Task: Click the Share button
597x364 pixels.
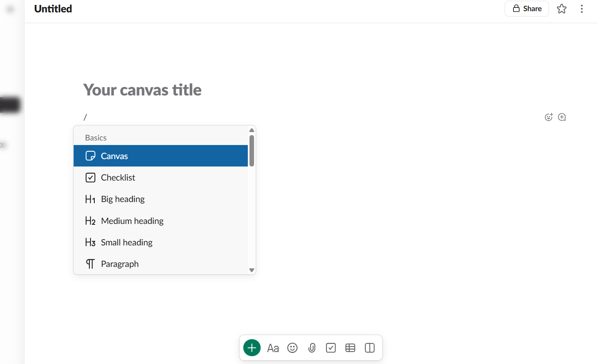Action: pyautogui.click(x=527, y=8)
